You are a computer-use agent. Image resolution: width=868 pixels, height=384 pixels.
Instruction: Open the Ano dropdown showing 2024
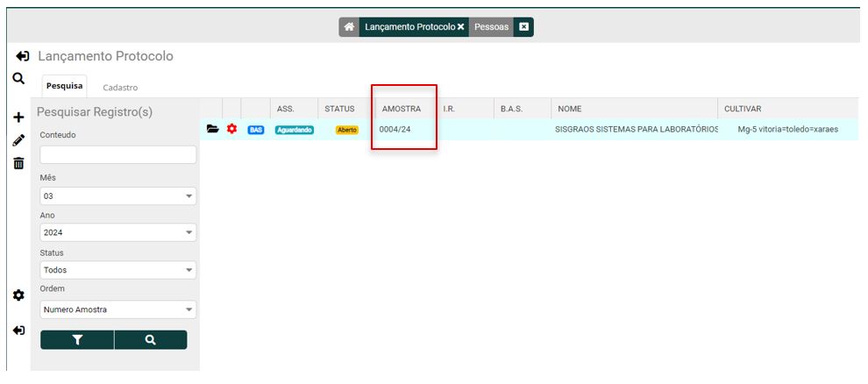coord(117,233)
